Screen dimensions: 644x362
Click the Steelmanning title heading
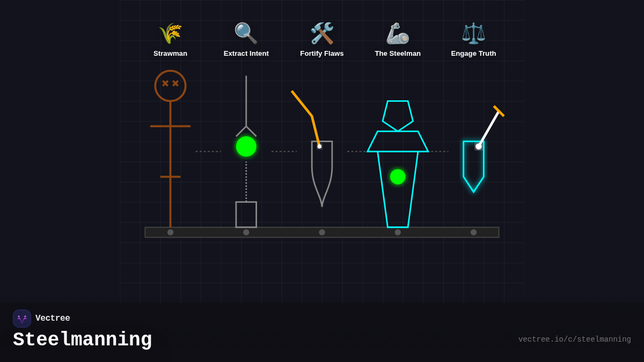click(83, 340)
